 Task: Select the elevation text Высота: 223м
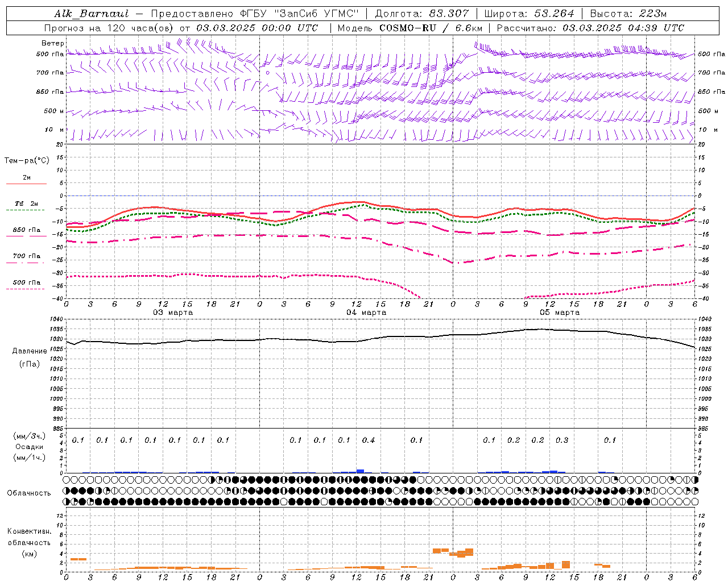click(x=628, y=14)
